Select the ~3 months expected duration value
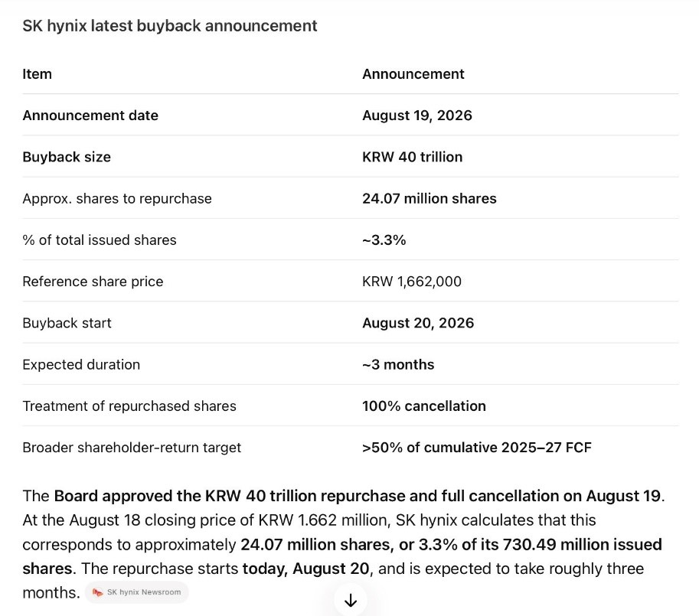Viewport: 699px width, 616px height. (x=398, y=364)
